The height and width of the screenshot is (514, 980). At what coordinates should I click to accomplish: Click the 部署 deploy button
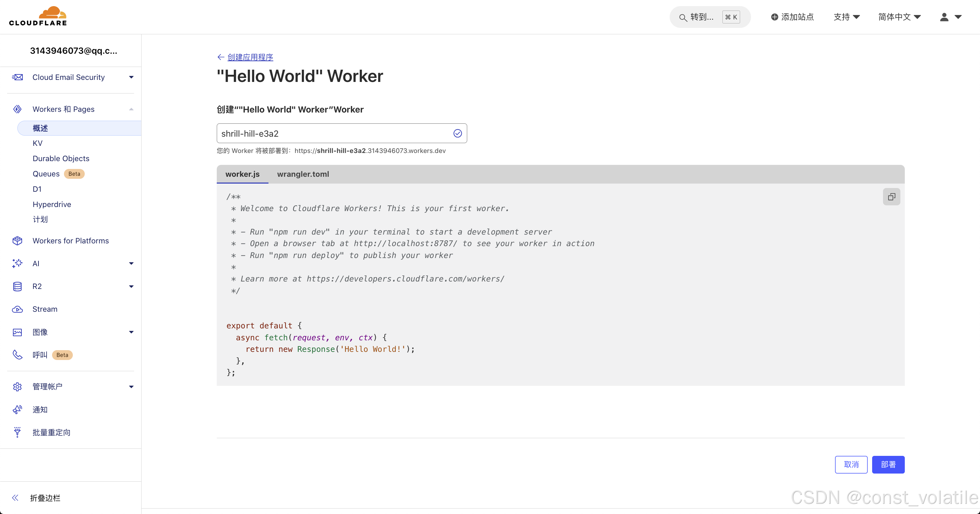[x=888, y=464]
